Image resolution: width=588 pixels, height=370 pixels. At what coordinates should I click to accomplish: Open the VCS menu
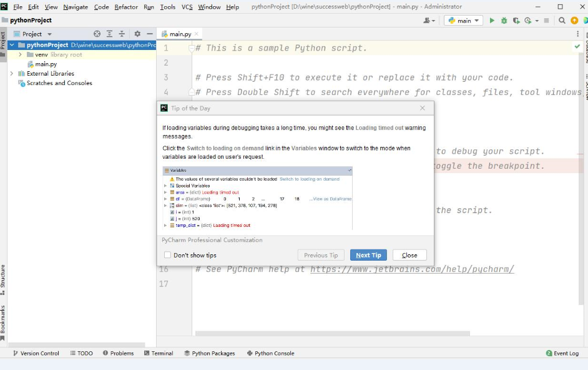point(187,7)
